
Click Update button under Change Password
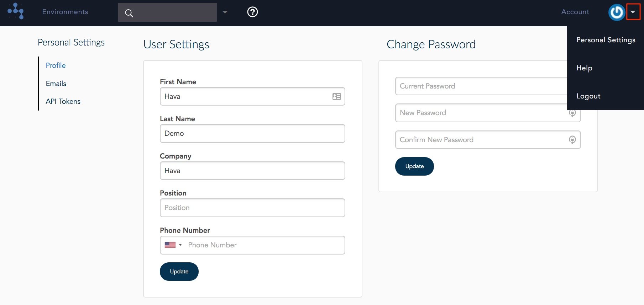414,166
